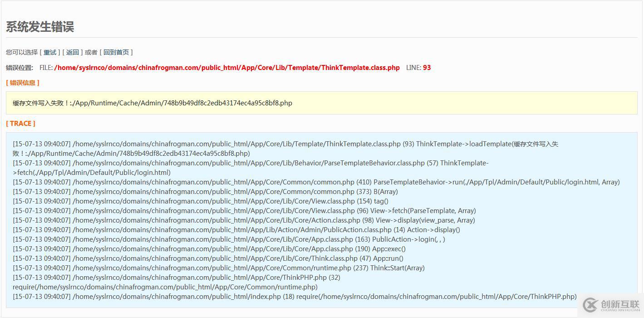The height and width of the screenshot is (318, 644).
Task: Select trace row runtime.php (237) Think::Start
Action: pos(219,268)
